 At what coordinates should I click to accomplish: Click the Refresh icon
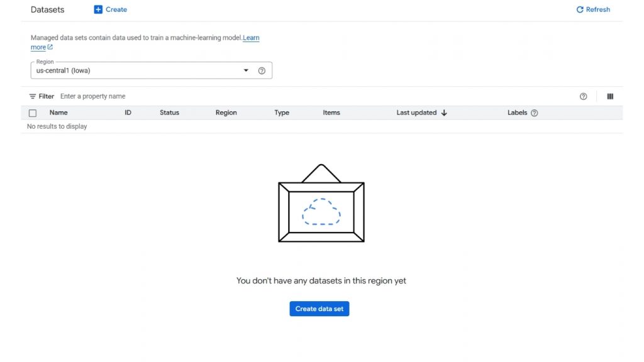pyautogui.click(x=580, y=9)
